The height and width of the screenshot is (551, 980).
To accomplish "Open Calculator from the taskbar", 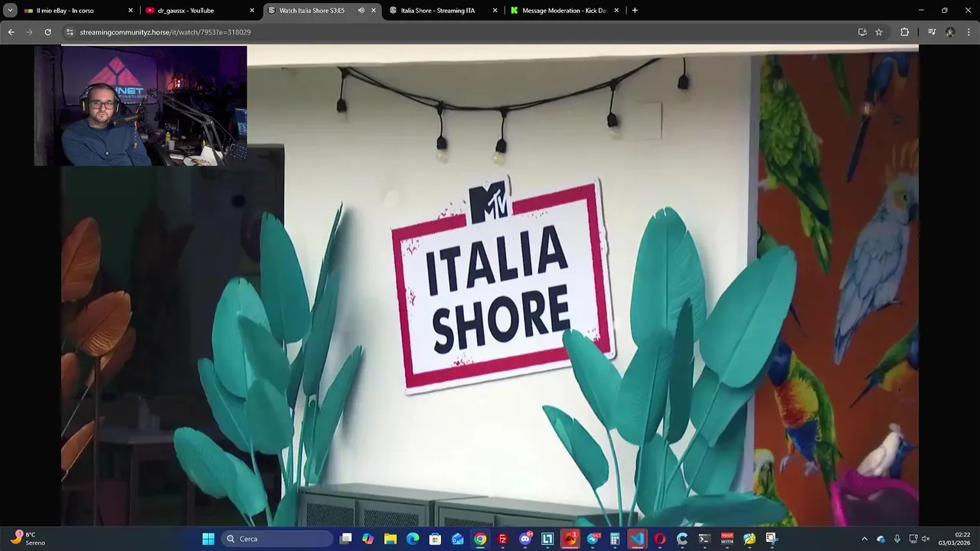I will point(615,539).
